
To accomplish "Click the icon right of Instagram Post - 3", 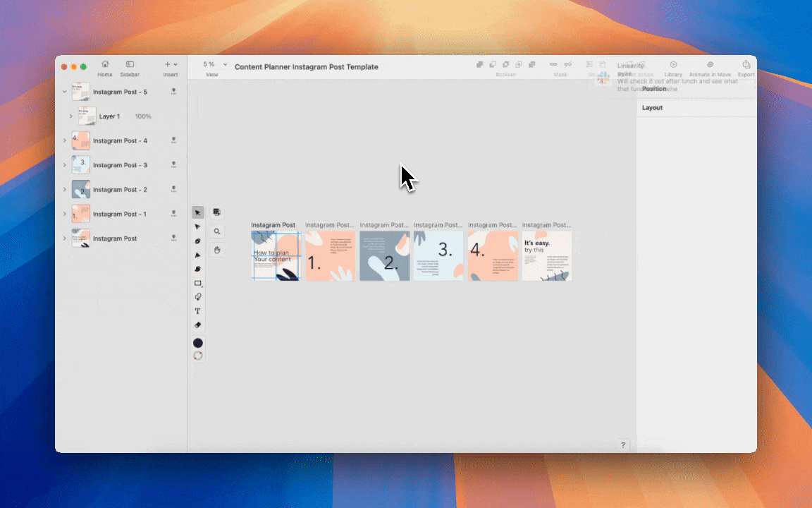I will [x=173, y=164].
